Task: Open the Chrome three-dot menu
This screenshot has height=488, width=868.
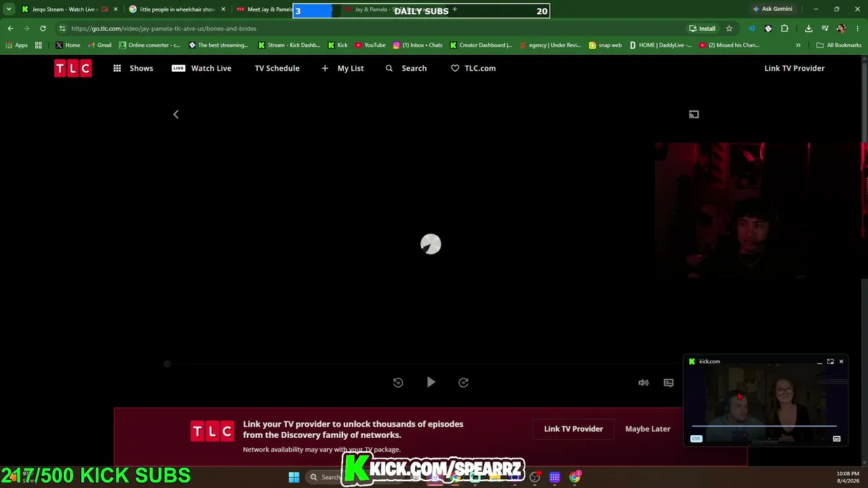Action: point(858,28)
